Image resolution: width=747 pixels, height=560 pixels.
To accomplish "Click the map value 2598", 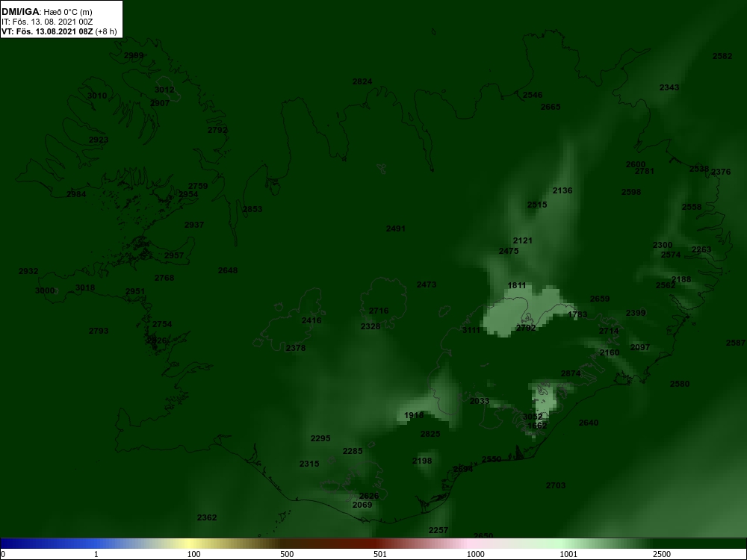I will (x=631, y=192).
